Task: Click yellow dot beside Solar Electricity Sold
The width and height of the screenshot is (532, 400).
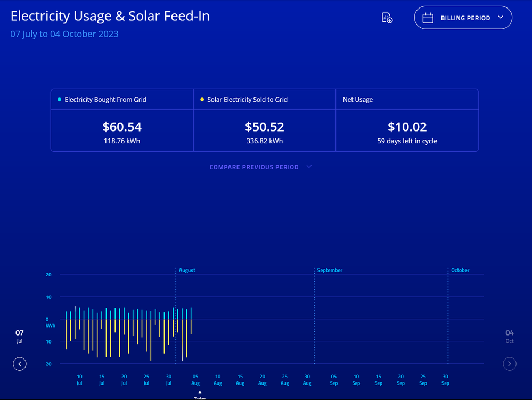Action: pyautogui.click(x=202, y=100)
